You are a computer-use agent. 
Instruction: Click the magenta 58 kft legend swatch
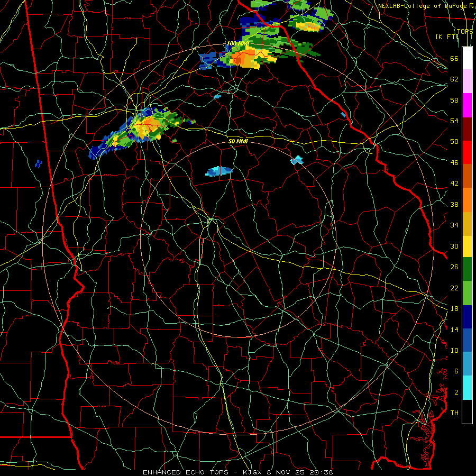tap(467, 105)
